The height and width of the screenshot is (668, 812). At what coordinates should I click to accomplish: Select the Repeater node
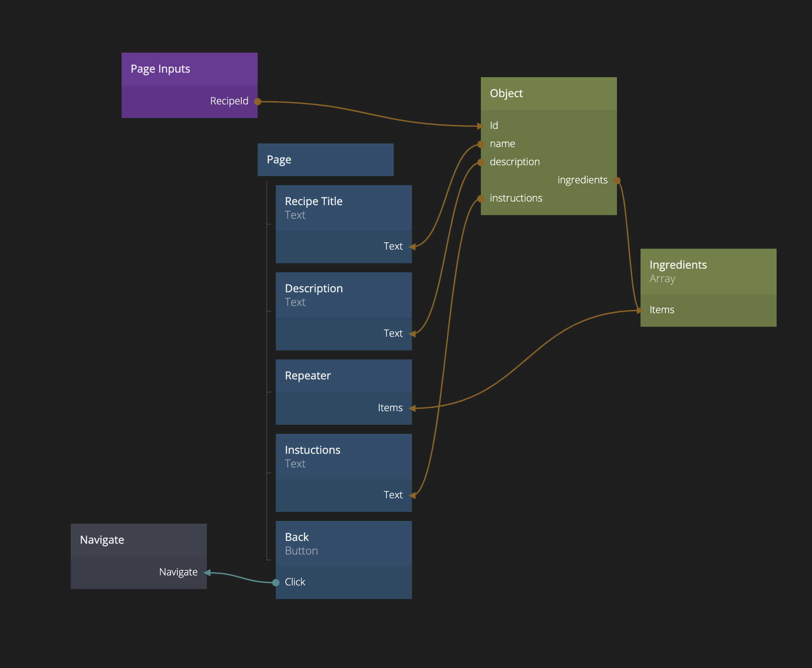tap(343, 376)
